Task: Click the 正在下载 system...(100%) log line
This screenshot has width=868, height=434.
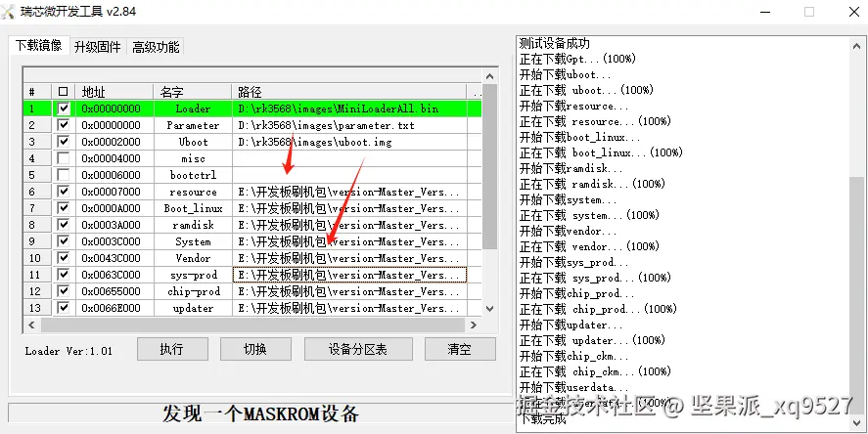Action: 589,215
